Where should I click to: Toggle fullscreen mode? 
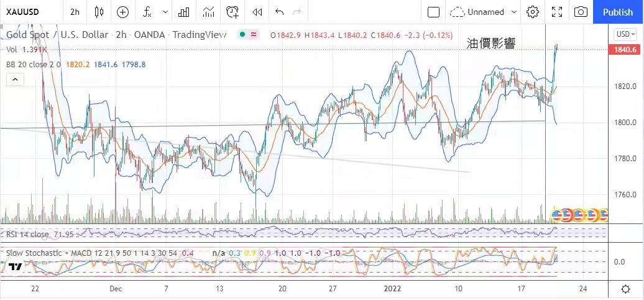pos(556,12)
